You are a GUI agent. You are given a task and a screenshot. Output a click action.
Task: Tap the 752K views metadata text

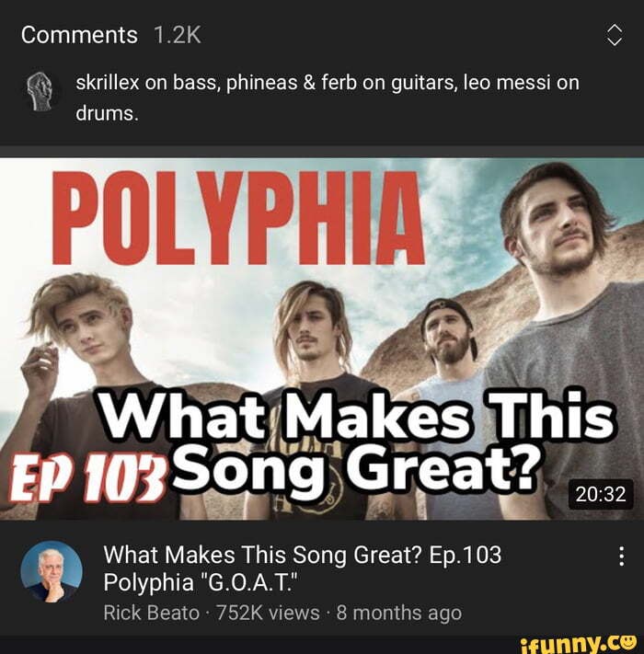coord(269,614)
